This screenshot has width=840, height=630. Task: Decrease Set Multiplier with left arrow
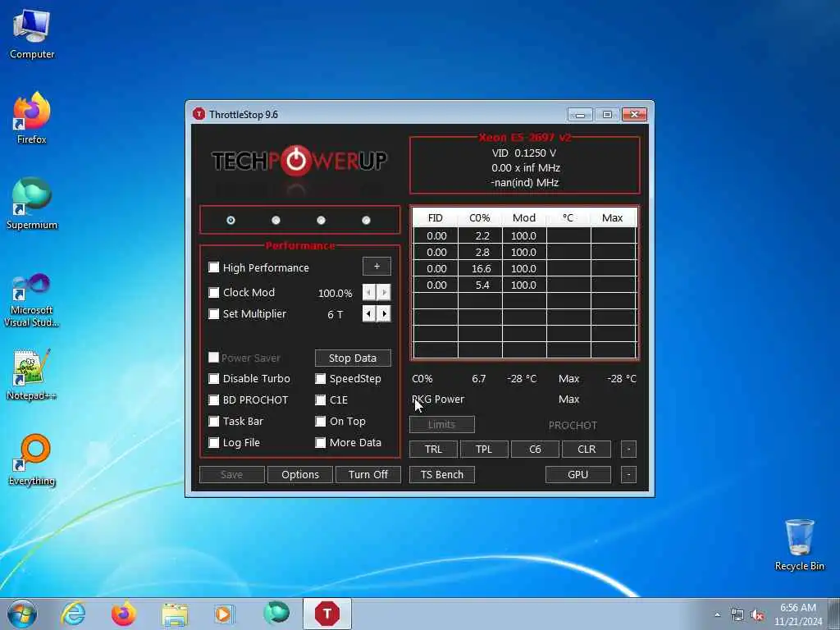[369, 313]
